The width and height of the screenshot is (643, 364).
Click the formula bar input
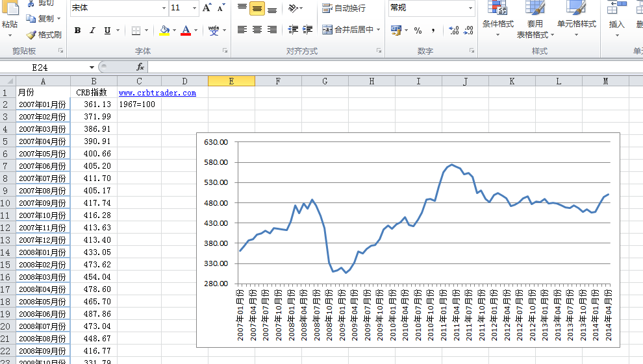[394, 67]
